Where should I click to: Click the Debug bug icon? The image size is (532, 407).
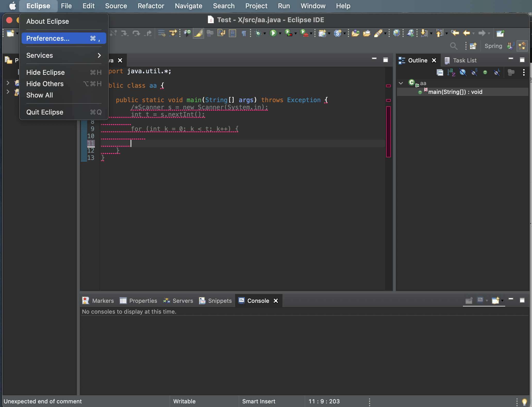(x=258, y=33)
